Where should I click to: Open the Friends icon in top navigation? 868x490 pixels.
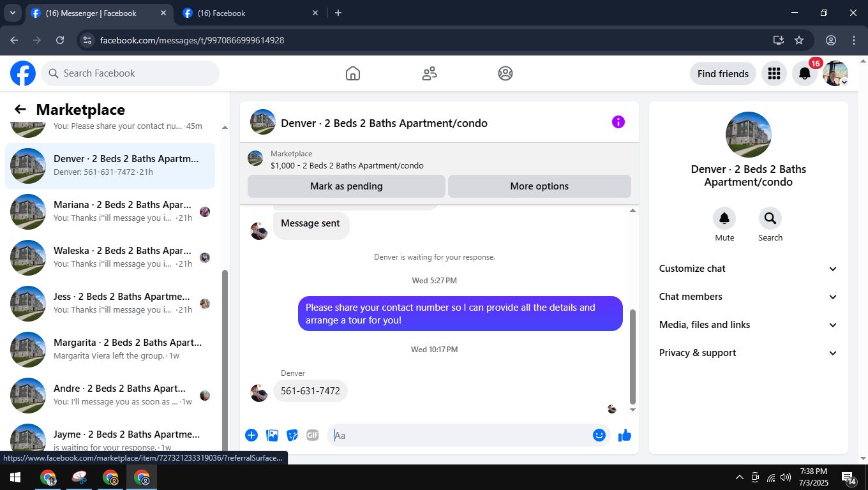(x=430, y=73)
